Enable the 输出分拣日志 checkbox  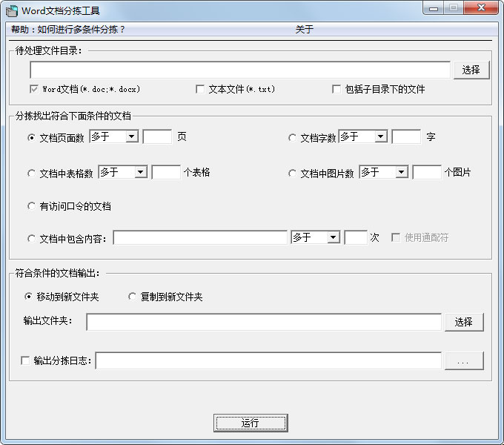coord(25,360)
